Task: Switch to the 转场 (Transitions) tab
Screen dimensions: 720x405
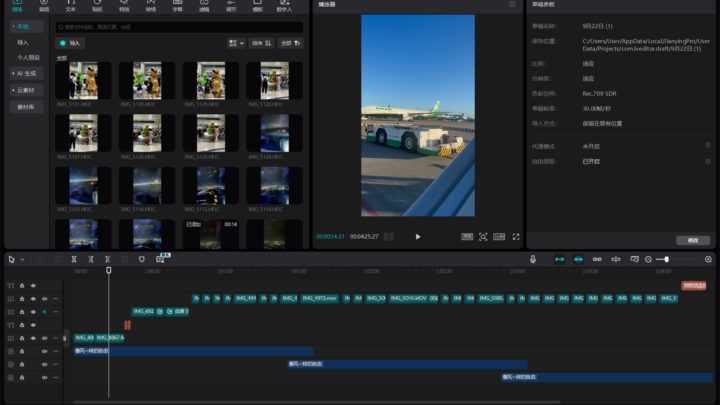Action: (151, 5)
